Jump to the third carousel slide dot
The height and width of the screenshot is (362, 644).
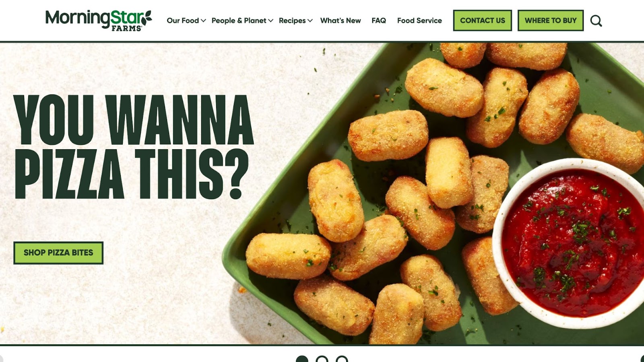click(342, 359)
